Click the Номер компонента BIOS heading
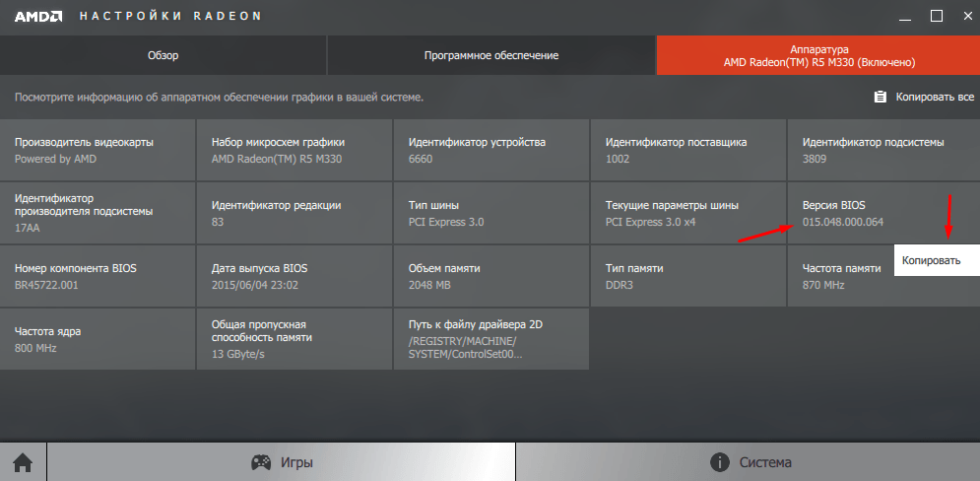 click(x=76, y=268)
